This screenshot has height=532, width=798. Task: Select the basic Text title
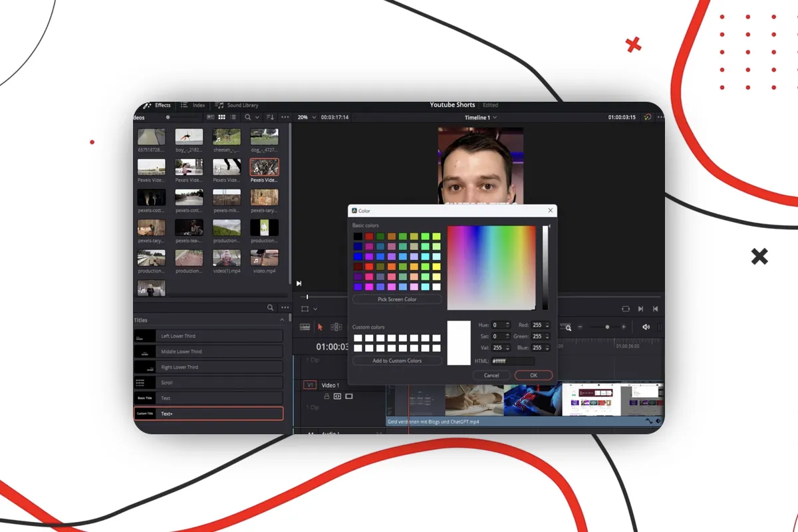click(x=209, y=398)
